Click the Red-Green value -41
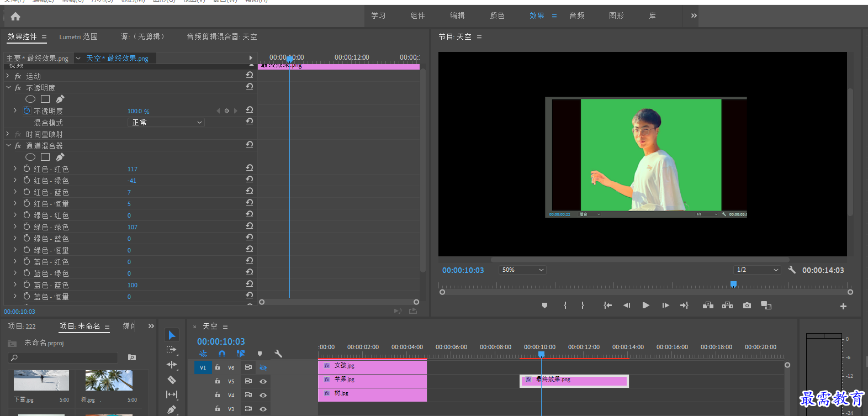The width and height of the screenshot is (868, 416). [x=132, y=181]
